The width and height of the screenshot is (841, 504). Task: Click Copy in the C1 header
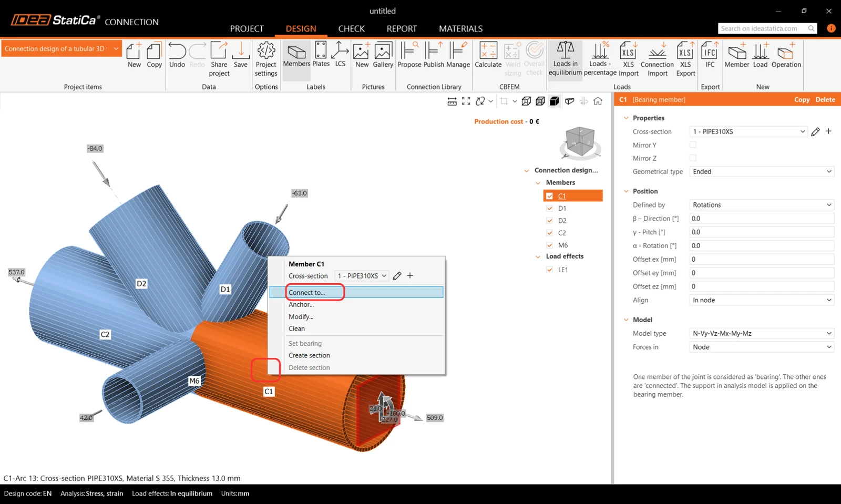[802, 99]
